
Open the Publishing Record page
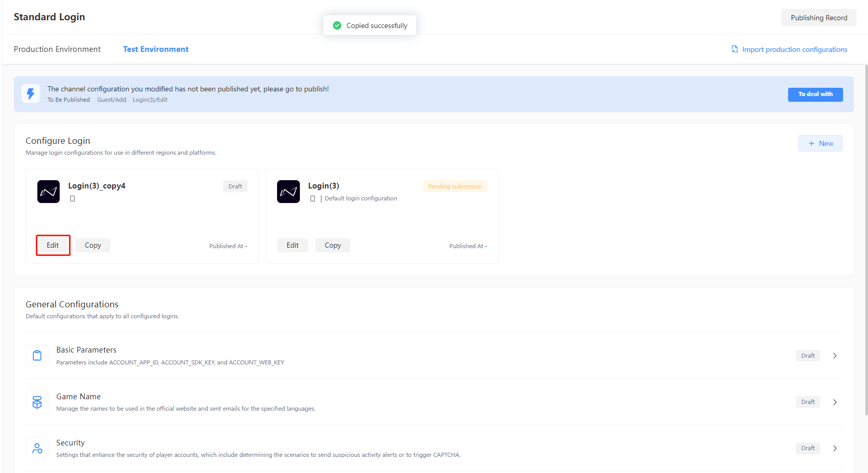819,18
